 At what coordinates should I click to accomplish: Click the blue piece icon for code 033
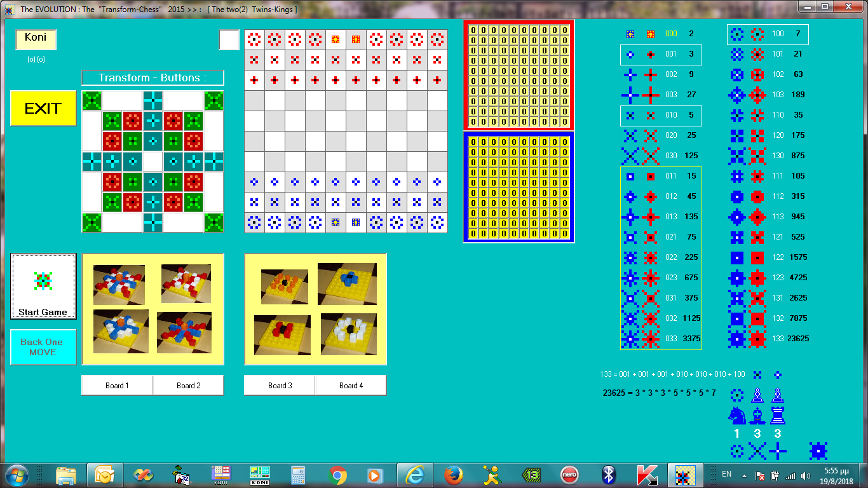(630, 339)
